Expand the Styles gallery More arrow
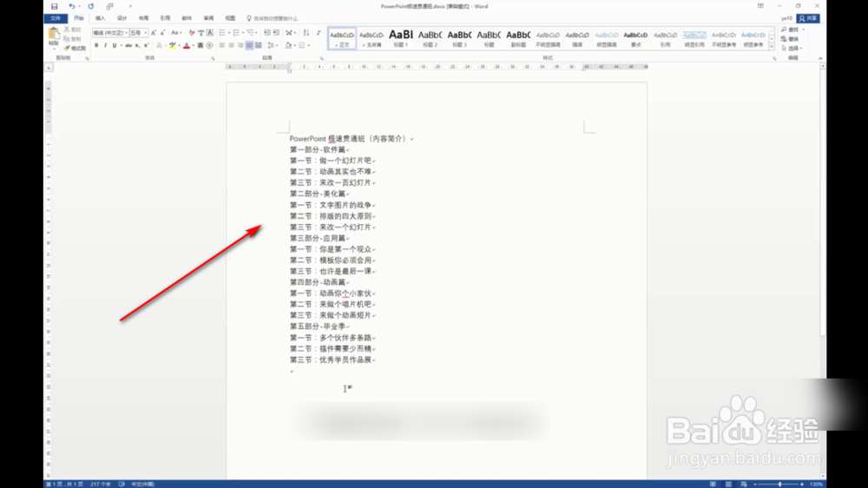The image size is (868, 488). click(x=772, y=47)
